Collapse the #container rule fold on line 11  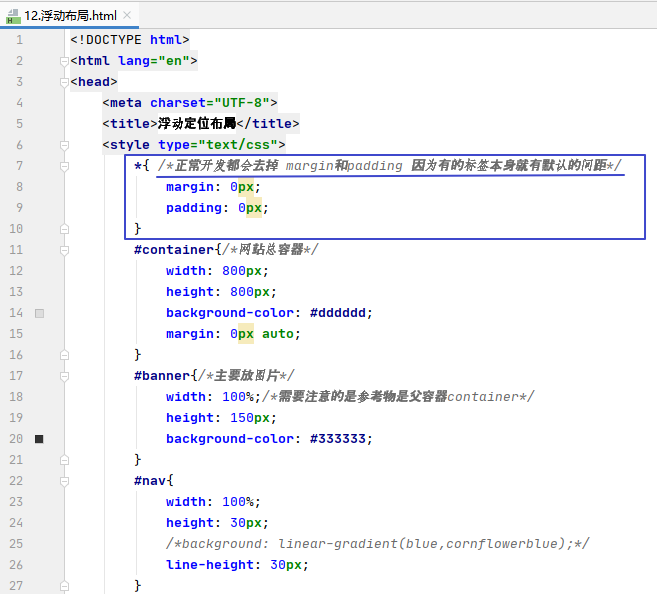coord(64,250)
